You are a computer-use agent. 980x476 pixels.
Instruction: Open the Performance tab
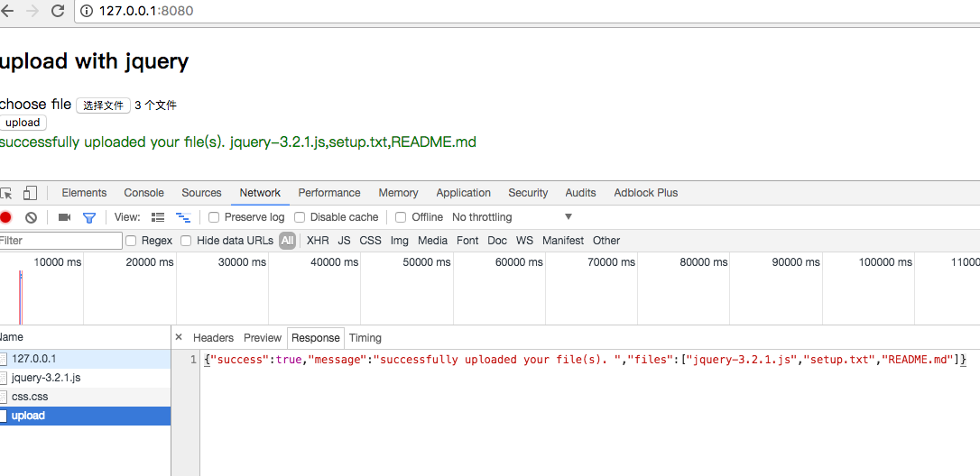(329, 193)
